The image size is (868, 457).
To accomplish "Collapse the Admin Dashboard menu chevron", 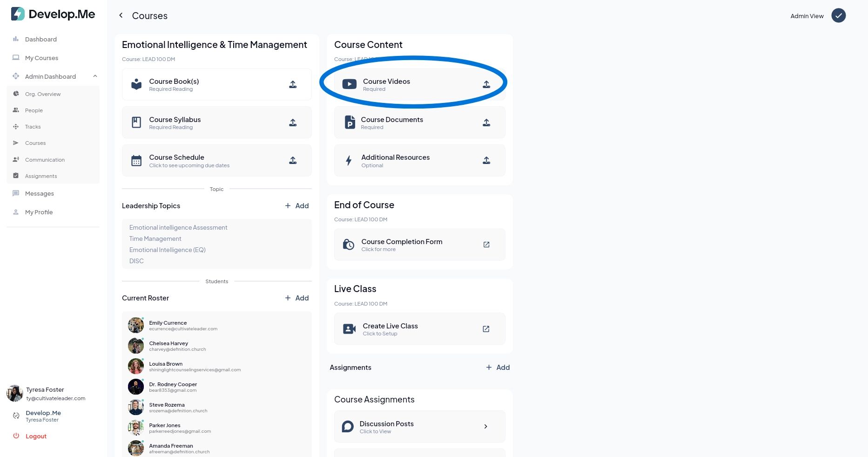I will point(95,76).
